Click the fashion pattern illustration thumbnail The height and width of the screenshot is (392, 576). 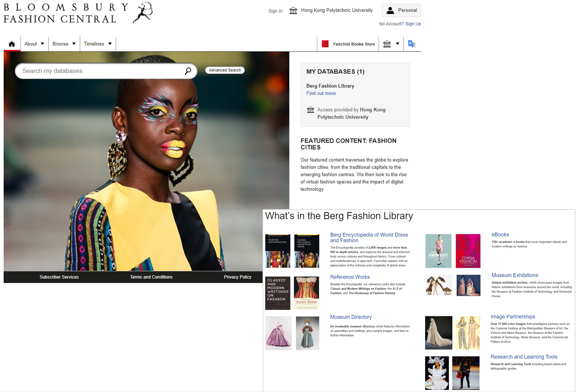click(x=467, y=333)
